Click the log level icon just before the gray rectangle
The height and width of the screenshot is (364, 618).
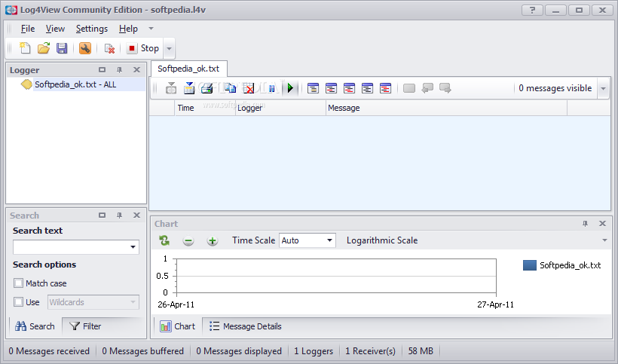[x=385, y=88]
